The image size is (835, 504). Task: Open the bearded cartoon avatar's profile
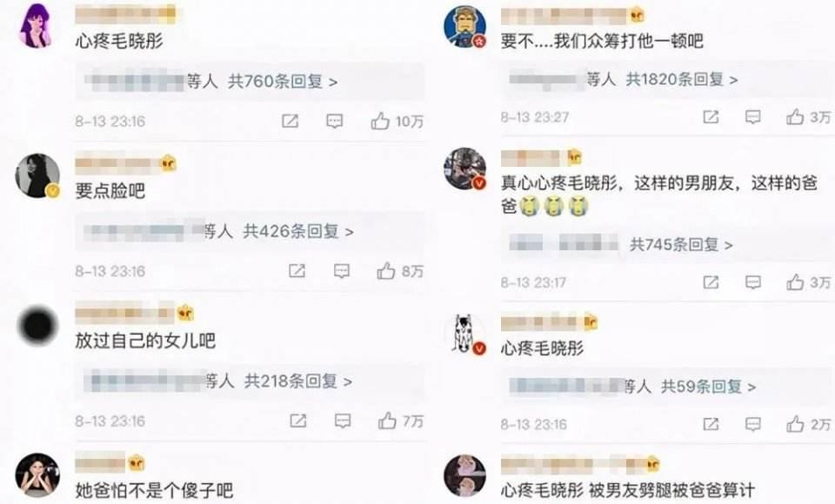pos(464,27)
